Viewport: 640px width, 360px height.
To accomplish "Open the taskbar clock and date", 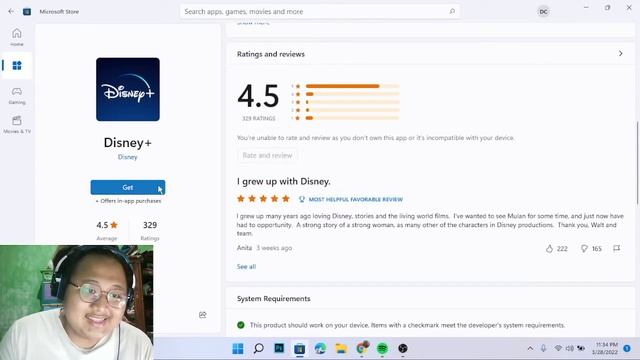I will pos(605,349).
